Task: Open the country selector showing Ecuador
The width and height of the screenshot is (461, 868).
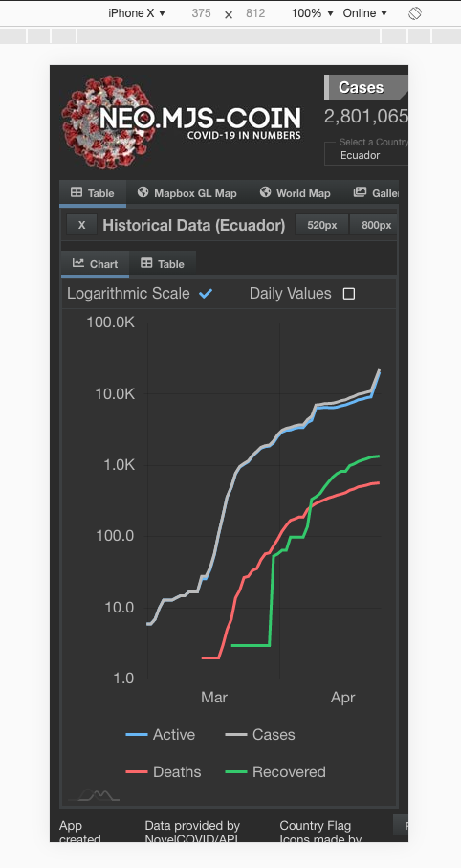Action: pos(366,150)
